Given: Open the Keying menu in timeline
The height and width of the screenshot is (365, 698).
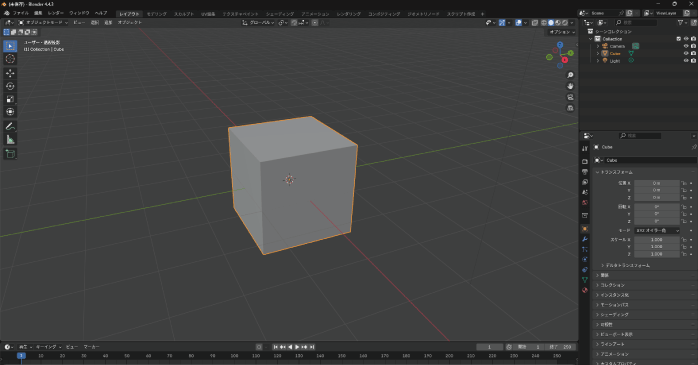Looking at the screenshot, I should point(48,347).
